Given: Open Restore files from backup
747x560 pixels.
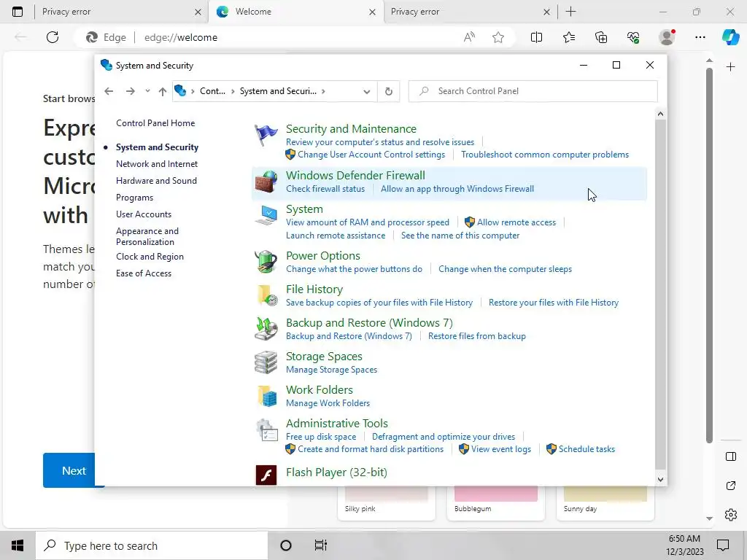Looking at the screenshot, I should tap(477, 336).
